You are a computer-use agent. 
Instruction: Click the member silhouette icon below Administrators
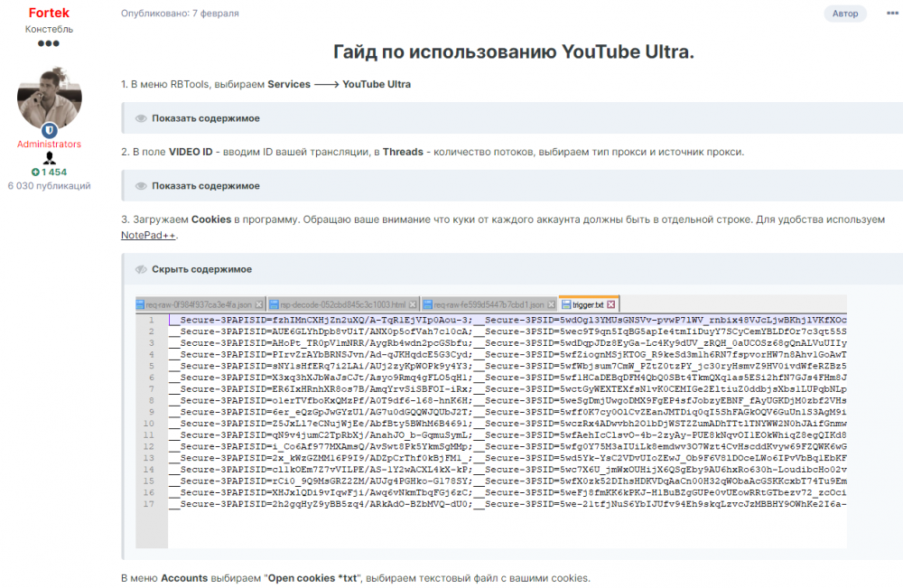click(49, 157)
